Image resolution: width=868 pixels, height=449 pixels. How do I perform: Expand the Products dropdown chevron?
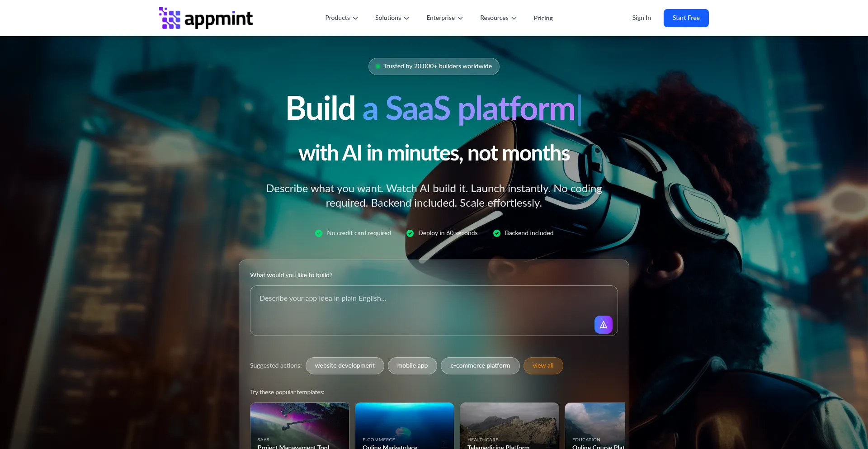point(355,18)
